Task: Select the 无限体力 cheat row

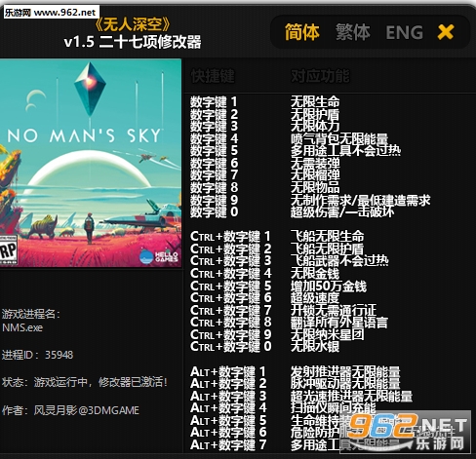Action: point(315,126)
